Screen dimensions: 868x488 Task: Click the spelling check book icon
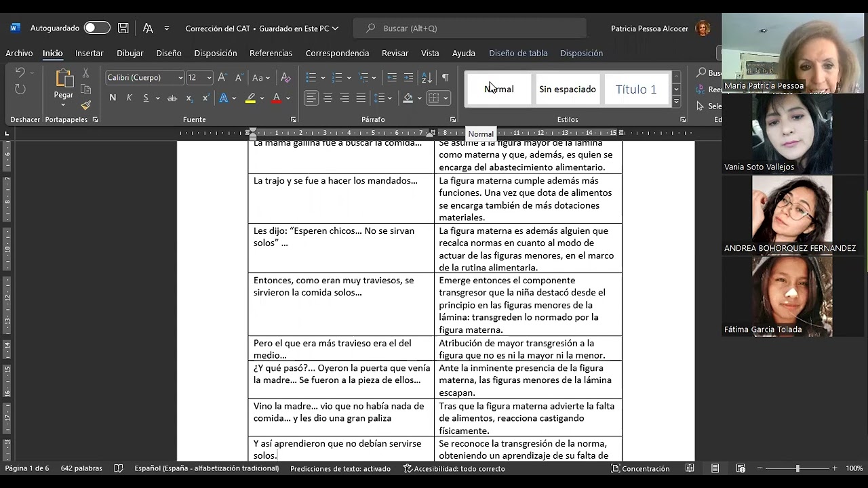(x=119, y=468)
